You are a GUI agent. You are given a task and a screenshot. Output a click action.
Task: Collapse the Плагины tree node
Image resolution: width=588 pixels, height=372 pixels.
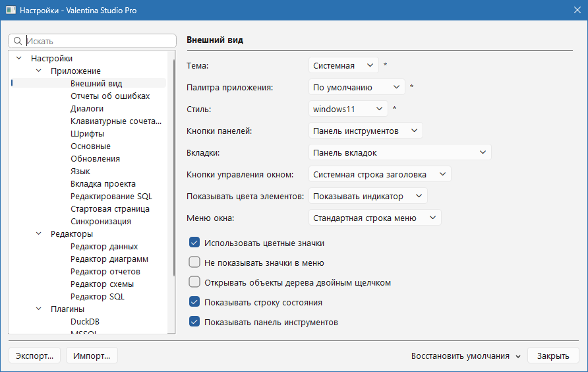39,309
